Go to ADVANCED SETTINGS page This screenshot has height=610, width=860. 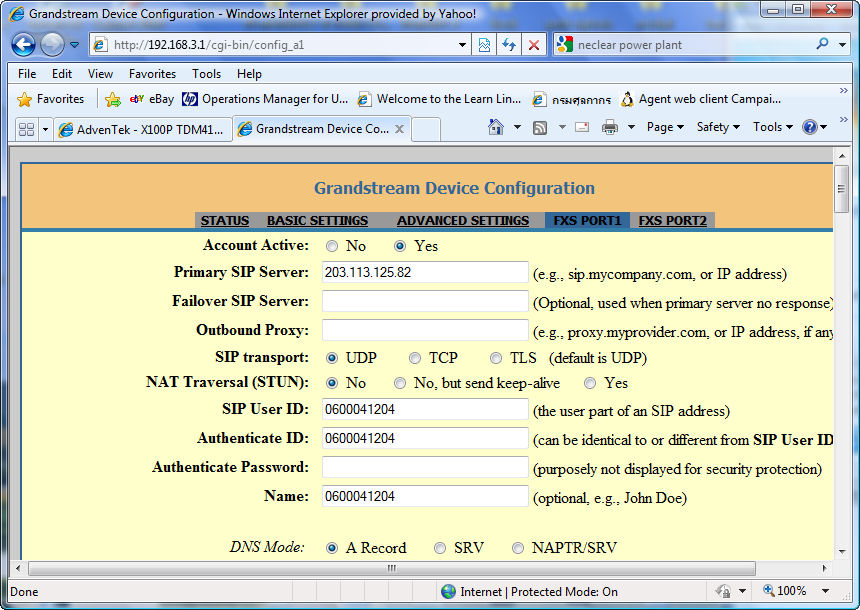[463, 221]
